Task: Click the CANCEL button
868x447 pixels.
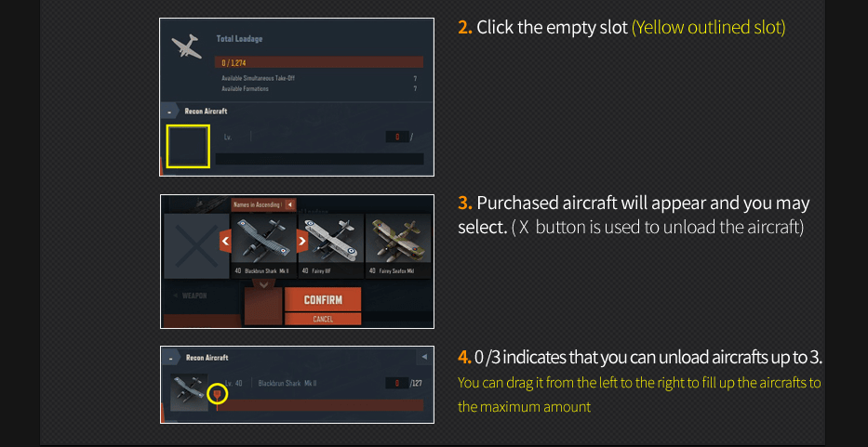Action: 323,319
